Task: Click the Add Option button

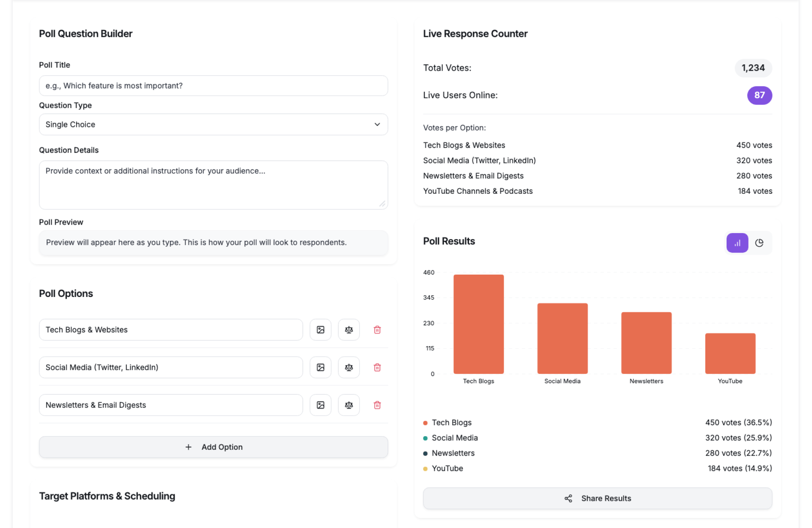Action: click(x=213, y=447)
